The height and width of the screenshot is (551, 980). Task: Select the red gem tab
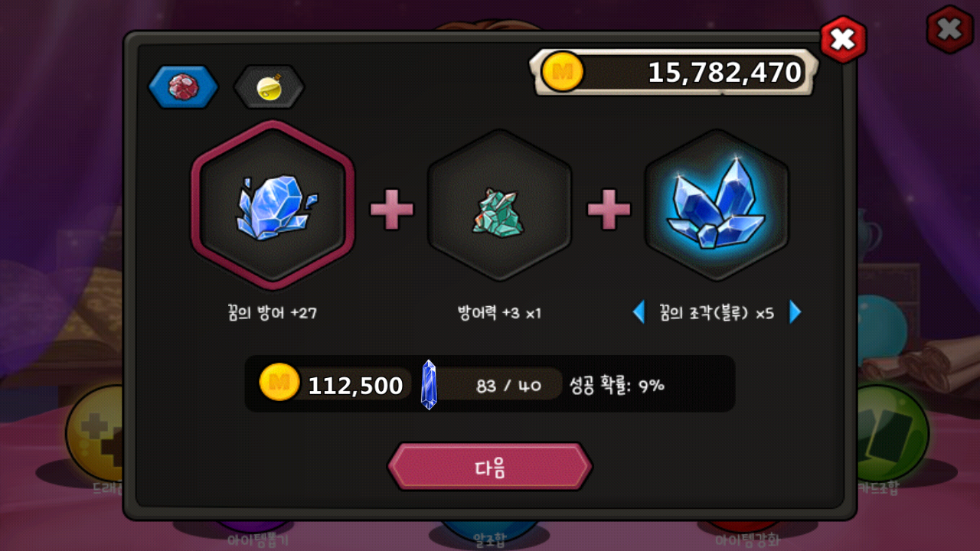(183, 86)
